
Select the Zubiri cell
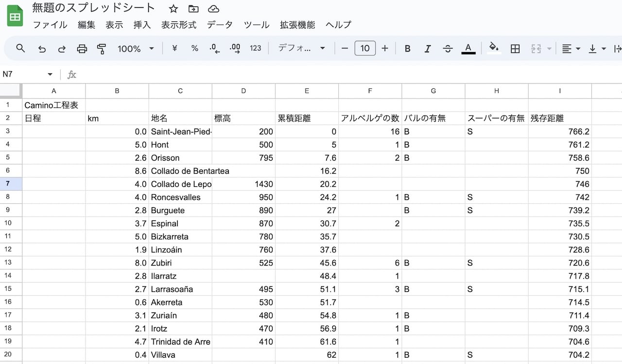pyautogui.click(x=180, y=263)
